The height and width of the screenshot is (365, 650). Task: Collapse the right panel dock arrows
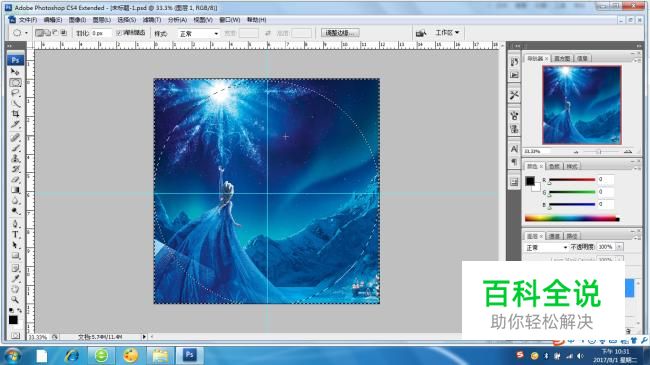click(639, 46)
